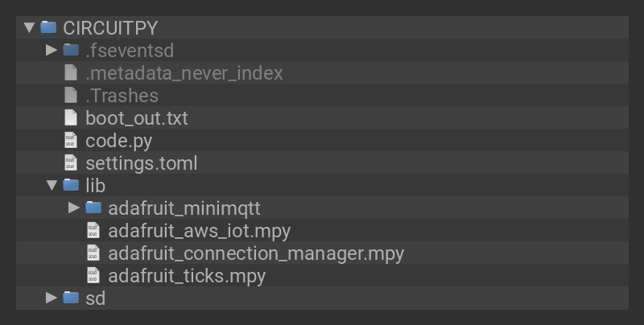Image resolution: width=644 pixels, height=325 pixels.
Task: Click the sd folder icon
Action: click(x=71, y=298)
